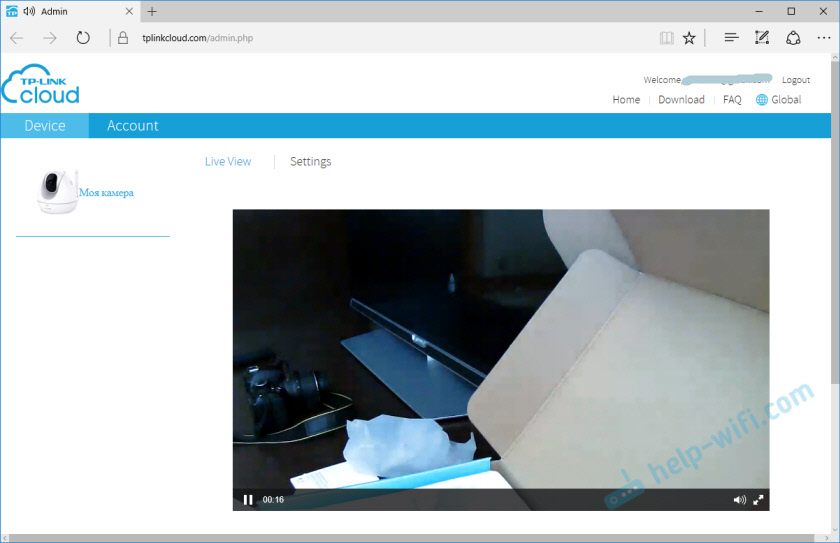Select Моя камера from device list

(x=105, y=192)
